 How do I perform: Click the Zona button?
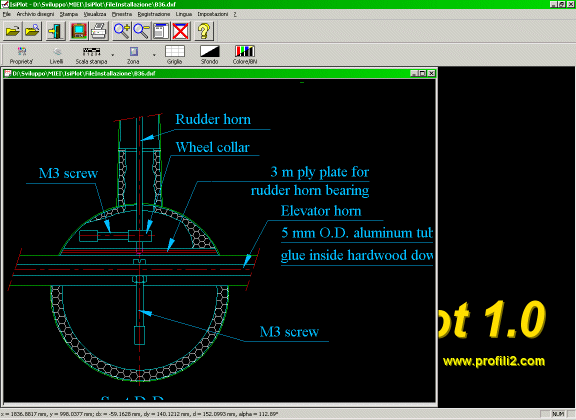[x=133, y=55]
